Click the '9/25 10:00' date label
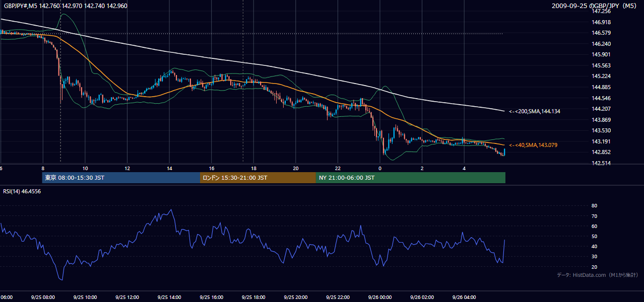This screenshot has width=644, height=302. pos(85,297)
